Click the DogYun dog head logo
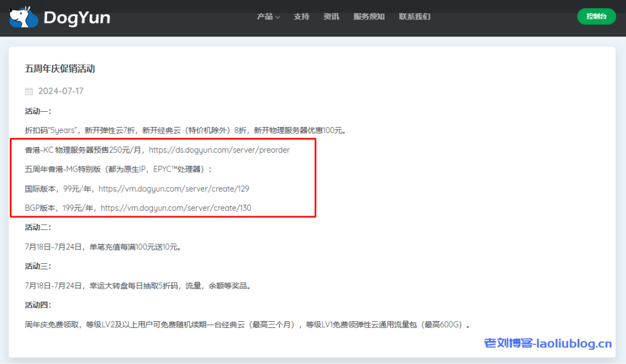This screenshot has height=364, width=626. [x=22, y=16]
